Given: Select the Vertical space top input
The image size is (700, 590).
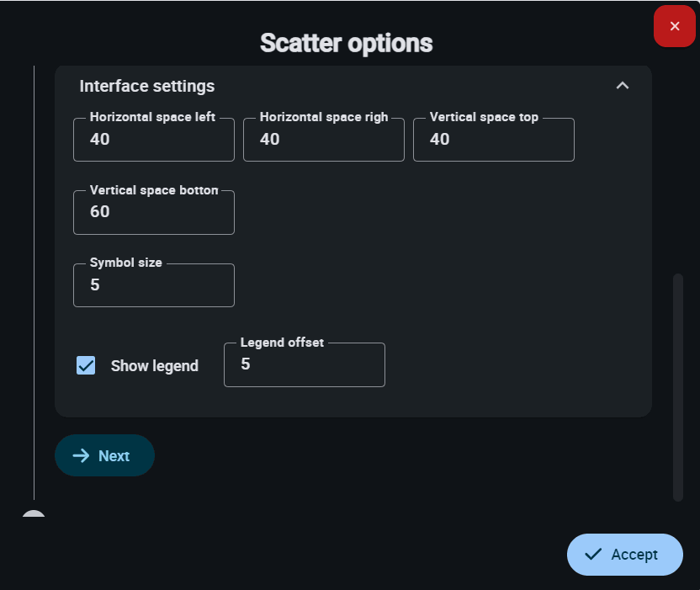Looking at the screenshot, I should [x=493, y=140].
